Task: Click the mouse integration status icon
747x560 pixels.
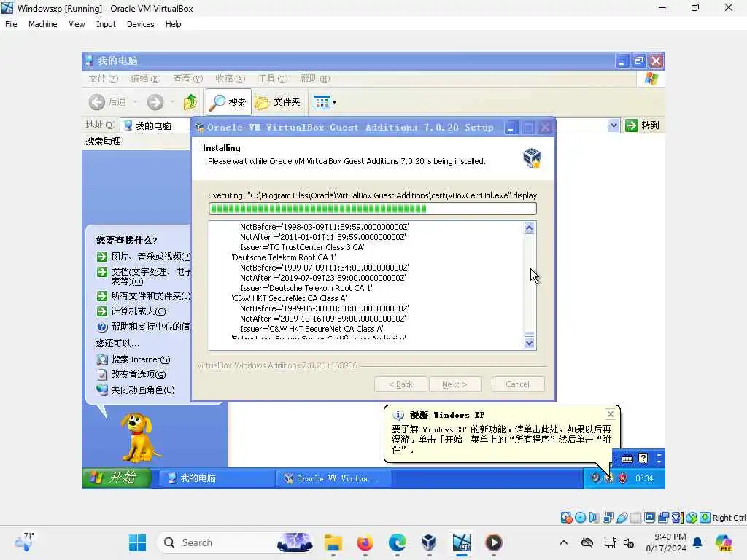Action: tap(692, 518)
